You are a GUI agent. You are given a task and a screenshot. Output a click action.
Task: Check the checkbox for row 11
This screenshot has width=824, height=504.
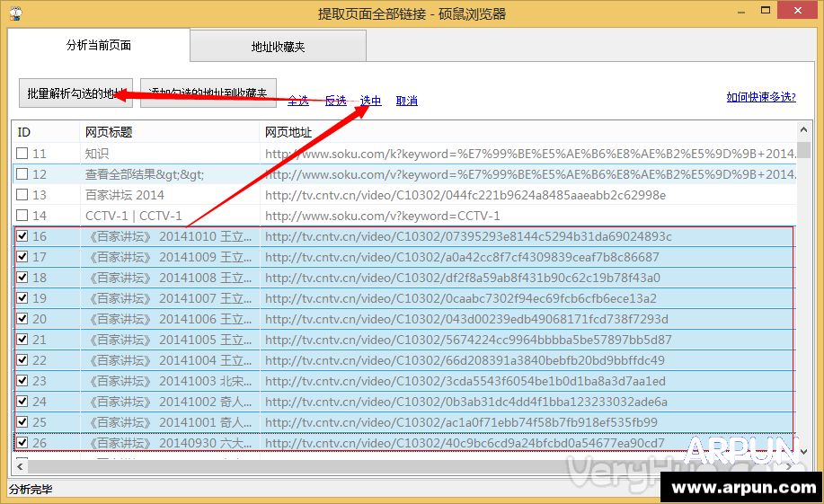[22, 154]
